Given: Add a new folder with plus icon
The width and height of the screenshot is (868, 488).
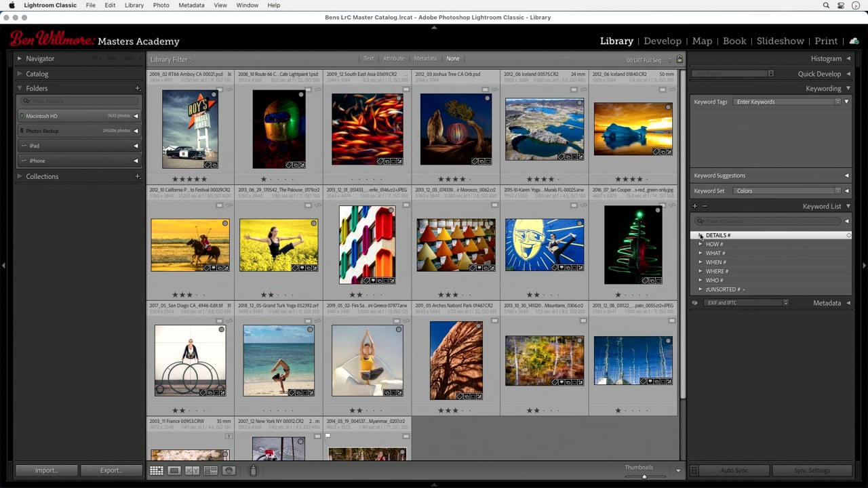Looking at the screenshot, I should point(138,88).
